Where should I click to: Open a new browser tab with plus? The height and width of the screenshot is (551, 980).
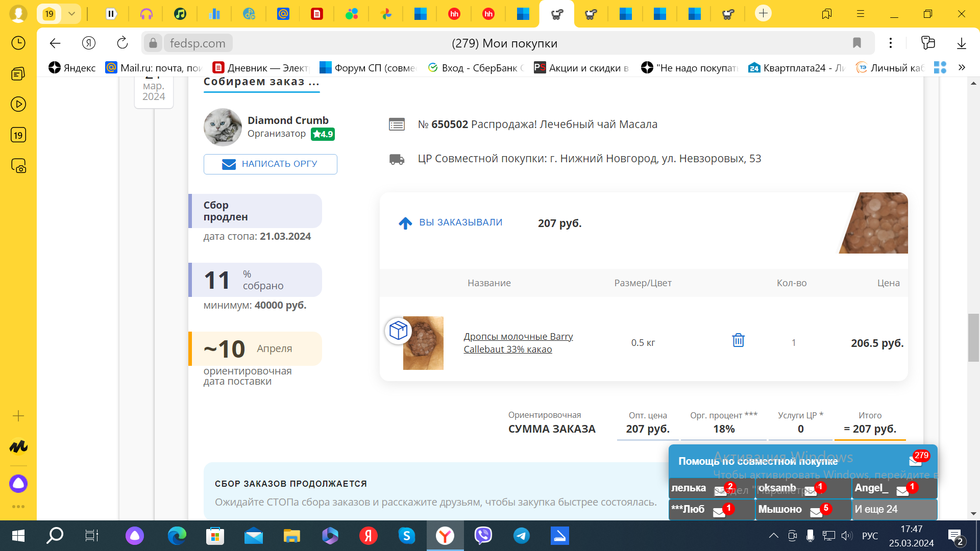(x=763, y=14)
